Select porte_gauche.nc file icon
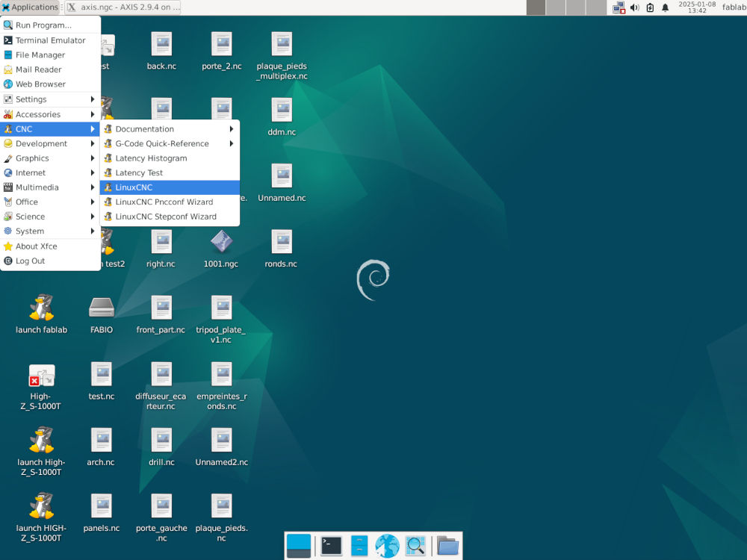The image size is (747, 560). [x=161, y=505]
